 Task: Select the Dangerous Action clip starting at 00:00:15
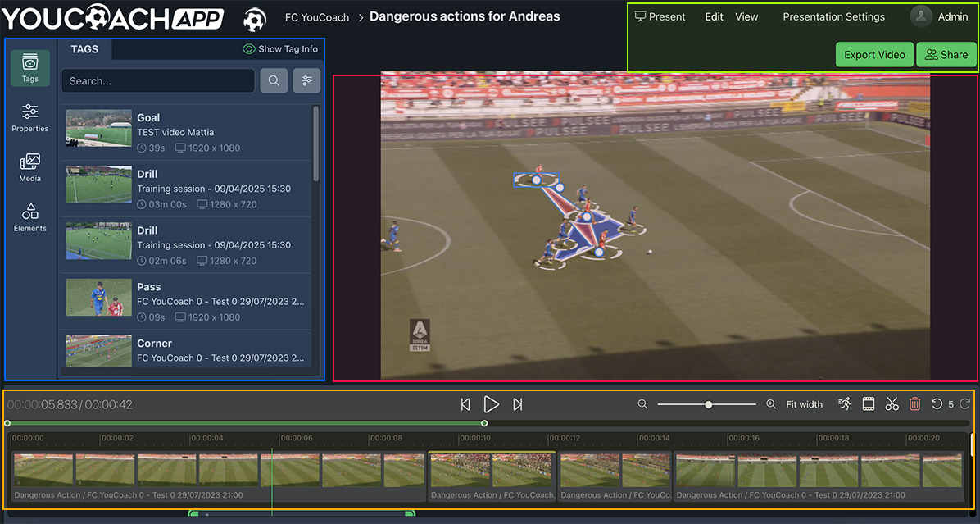819,476
